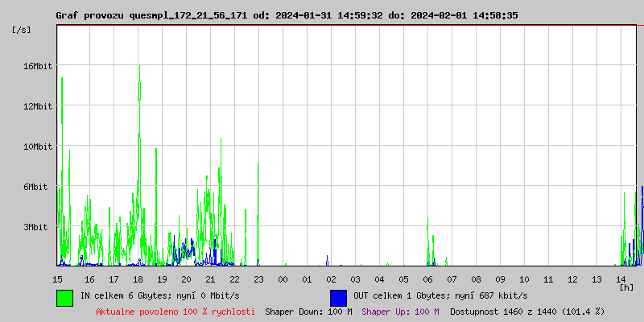Image resolution: width=644 pixels, height=322 pixels.
Task: Click the '[h]' unit label under the x-axis
Action: [x=626, y=287]
